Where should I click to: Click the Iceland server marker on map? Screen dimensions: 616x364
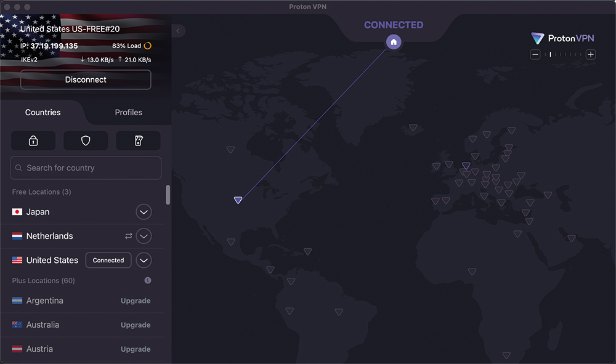point(413,127)
